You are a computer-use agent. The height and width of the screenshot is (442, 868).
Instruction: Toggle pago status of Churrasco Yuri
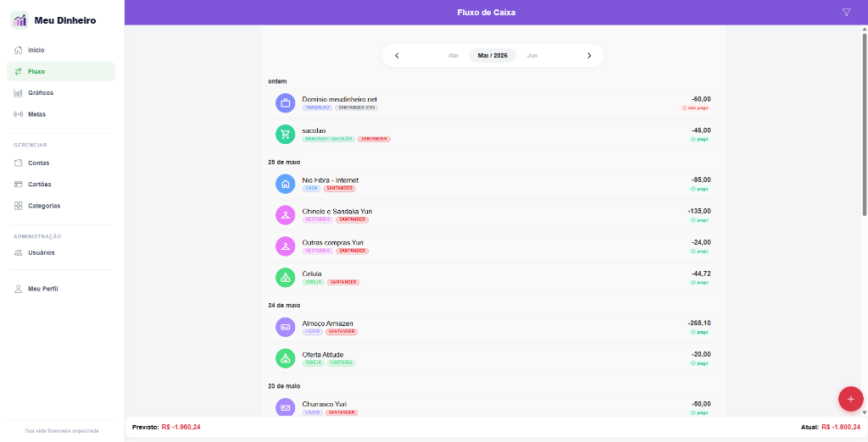pos(699,412)
